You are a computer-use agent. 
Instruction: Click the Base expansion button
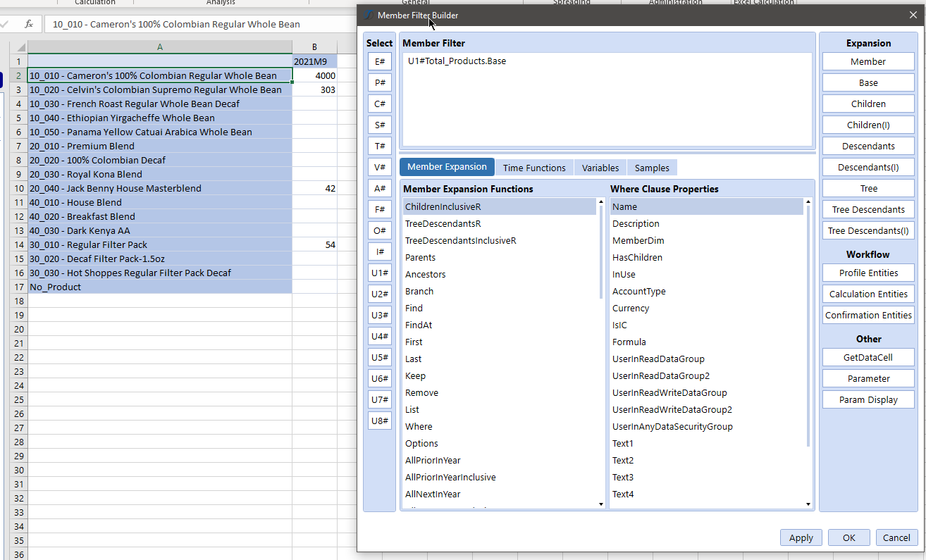[868, 82]
